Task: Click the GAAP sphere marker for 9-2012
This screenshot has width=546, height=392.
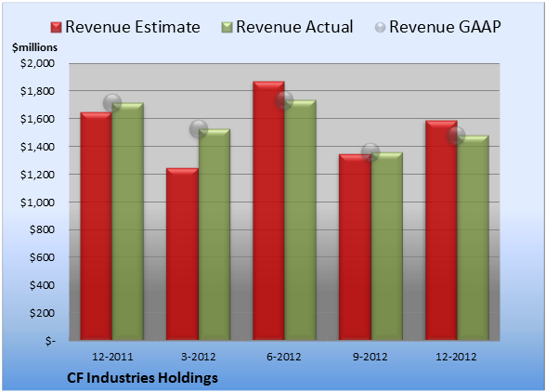Action: coord(370,152)
